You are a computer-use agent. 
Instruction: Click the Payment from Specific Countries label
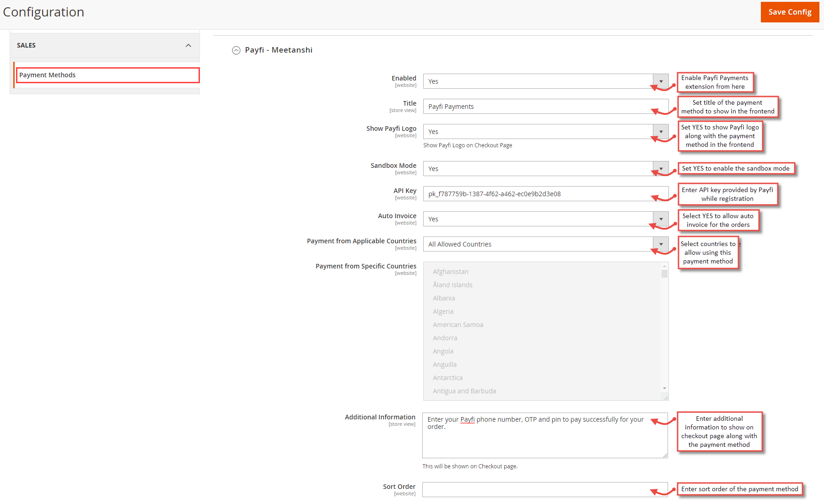click(366, 266)
